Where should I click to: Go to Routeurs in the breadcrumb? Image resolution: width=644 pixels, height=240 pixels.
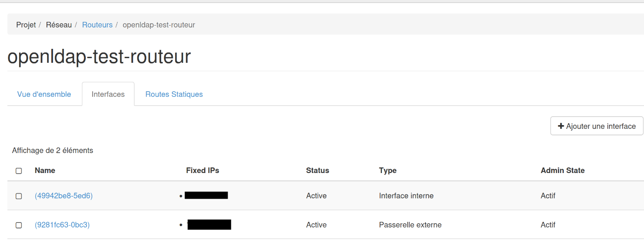click(x=97, y=25)
